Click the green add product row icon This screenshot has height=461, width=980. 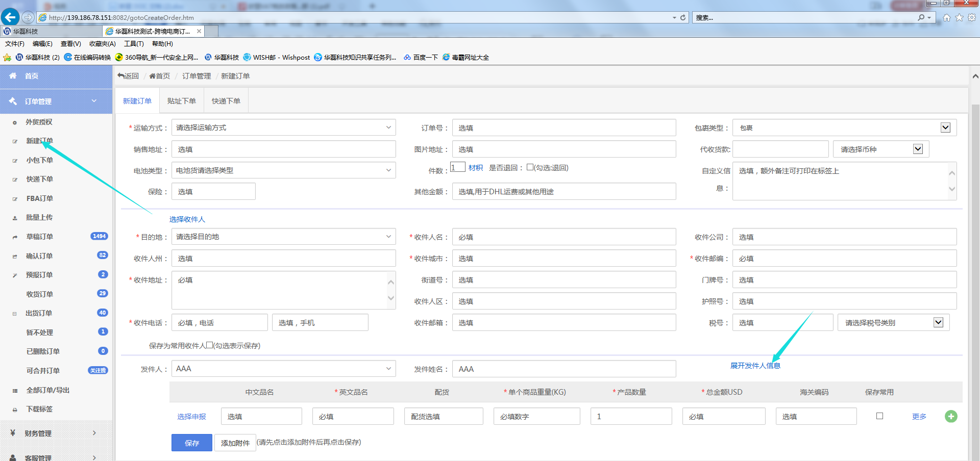click(x=951, y=417)
